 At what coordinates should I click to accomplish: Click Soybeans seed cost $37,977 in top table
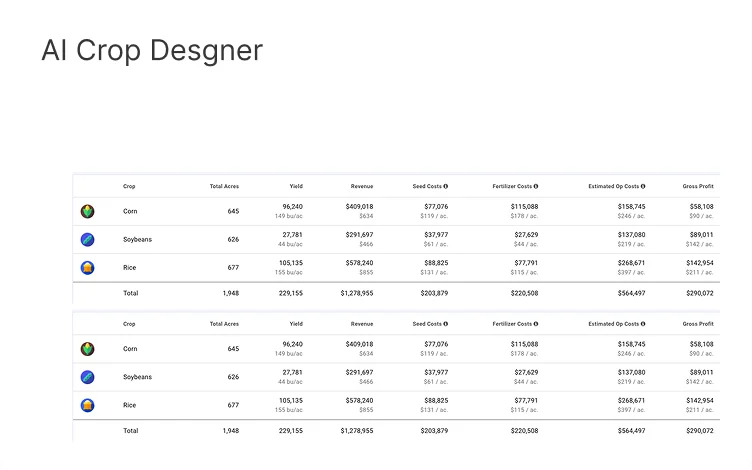[436, 235]
